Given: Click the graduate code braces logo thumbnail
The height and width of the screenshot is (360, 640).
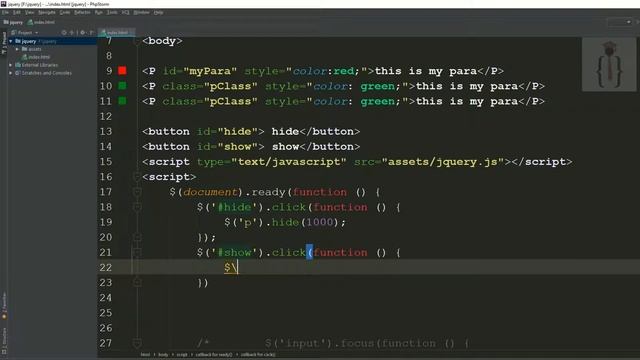Looking at the screenshot, I should click(609, 64).
